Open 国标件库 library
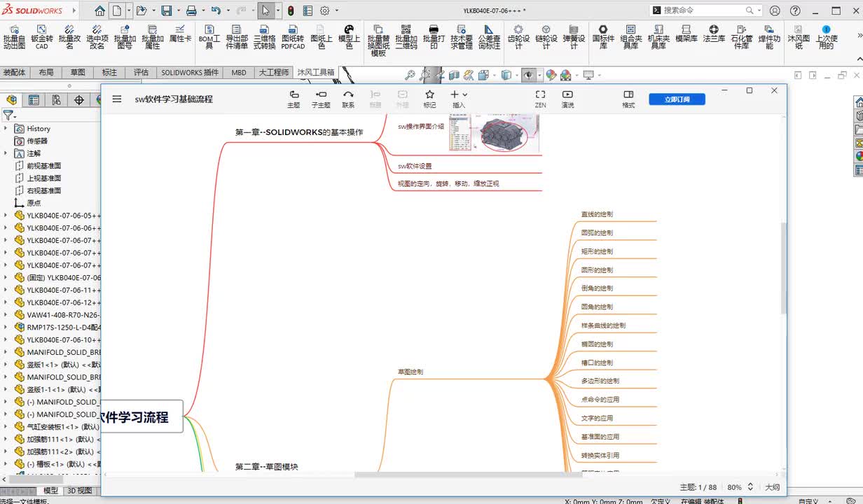The height and width of the screenshot is (504, 863). [x=603, y=37]
